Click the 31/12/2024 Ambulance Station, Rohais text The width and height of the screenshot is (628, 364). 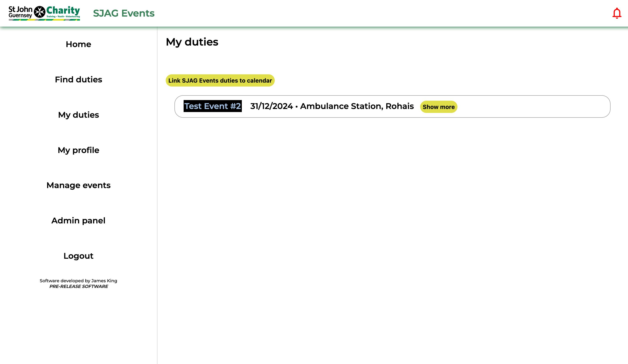pyautogui.click(x=332, y=106)
